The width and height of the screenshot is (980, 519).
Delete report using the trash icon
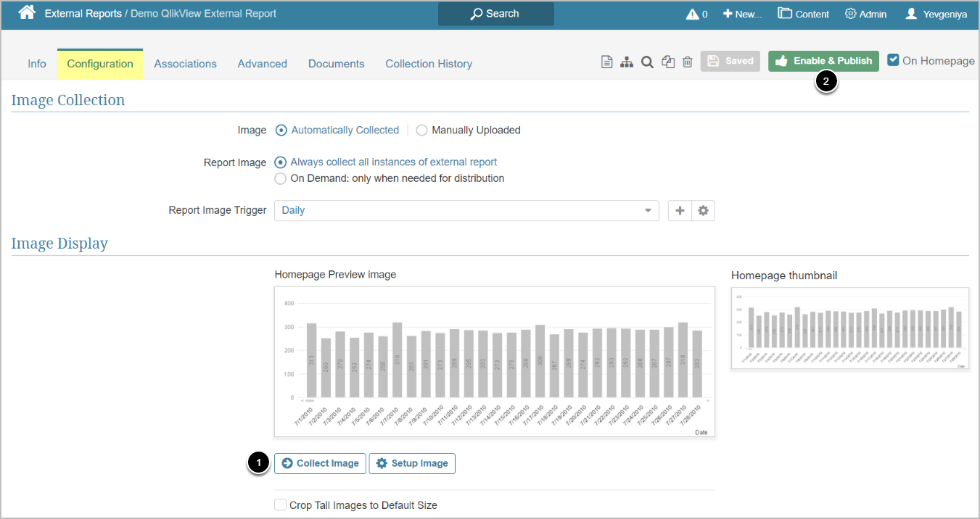coord(688,62)
